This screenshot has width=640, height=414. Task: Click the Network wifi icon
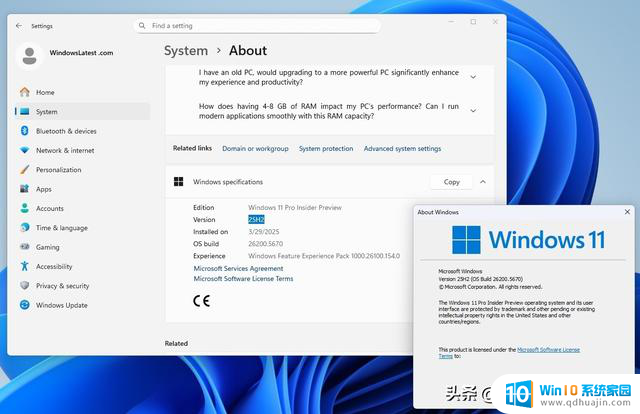pyautogui.click(x=24, y=150)
